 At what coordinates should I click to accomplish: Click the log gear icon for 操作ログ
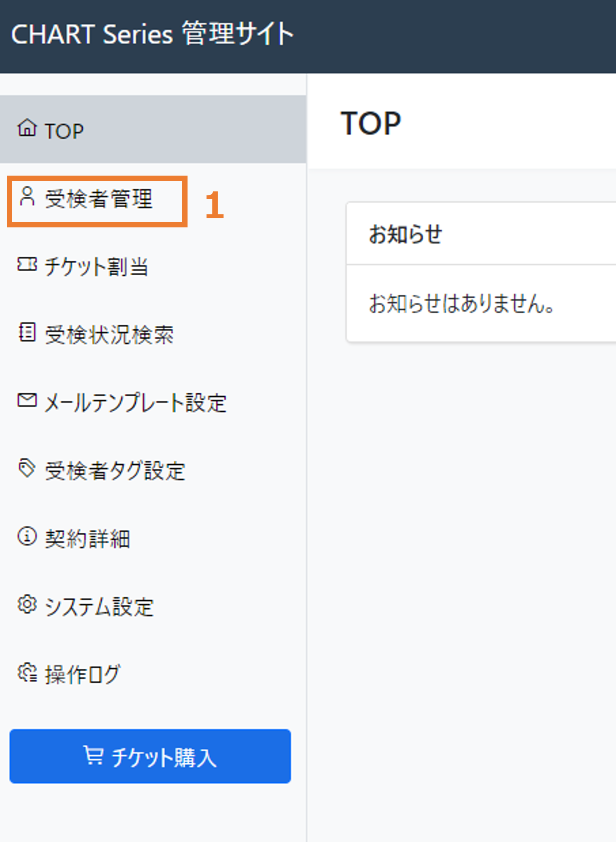pos(27,672)
